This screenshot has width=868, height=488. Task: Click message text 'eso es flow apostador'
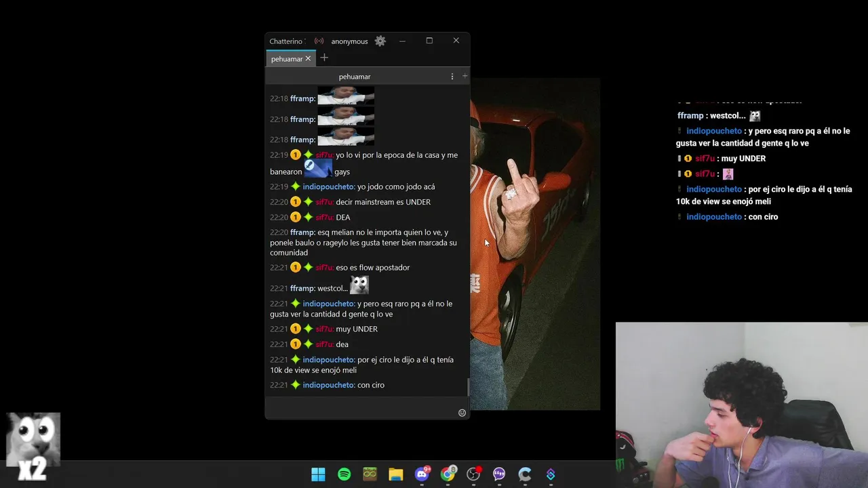tap(373, 268)
